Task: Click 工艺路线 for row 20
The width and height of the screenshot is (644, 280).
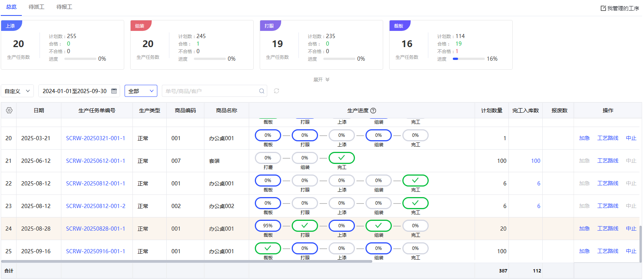Action: tap(607, 138)
